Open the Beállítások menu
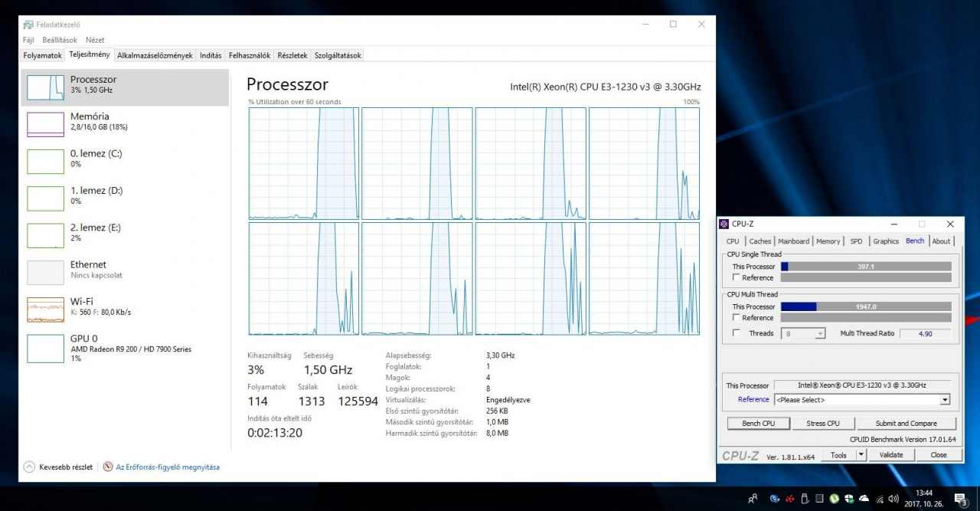 coord(60,40)
